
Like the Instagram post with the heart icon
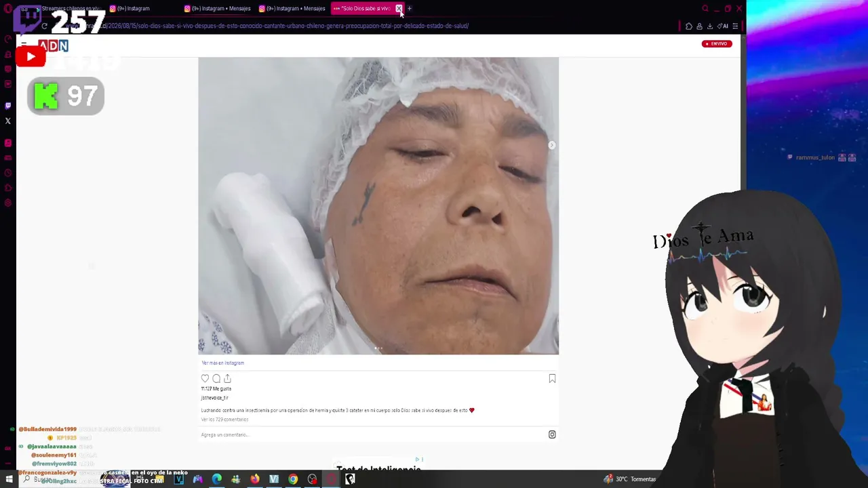click(205, 379)
